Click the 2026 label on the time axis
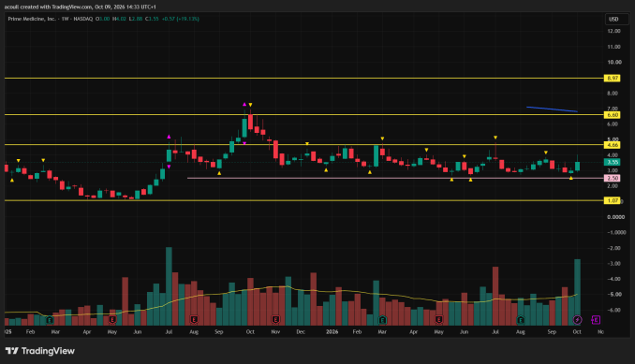635x364 pixels. coord(332,331)
